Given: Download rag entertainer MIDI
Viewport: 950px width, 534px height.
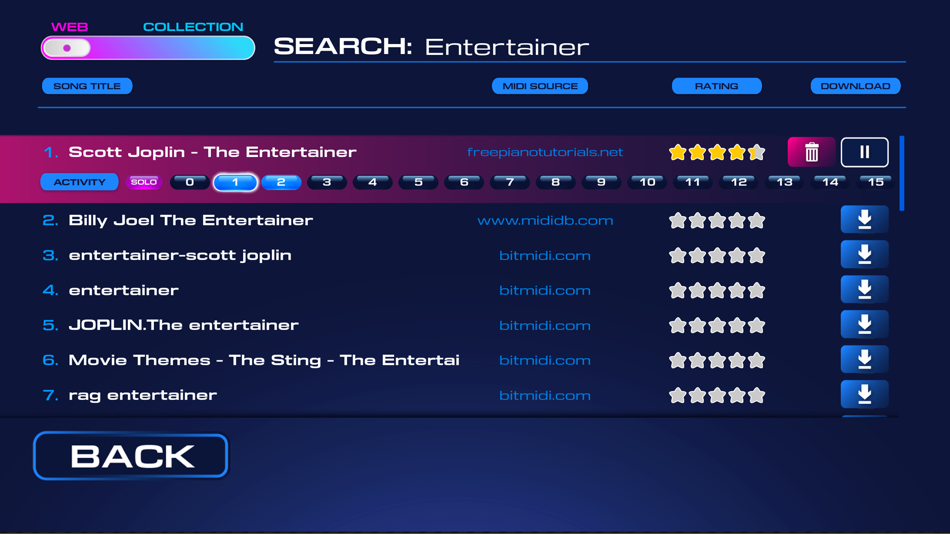Looking at the screenshot, I should pyautogui.click(x=865, y=395).
